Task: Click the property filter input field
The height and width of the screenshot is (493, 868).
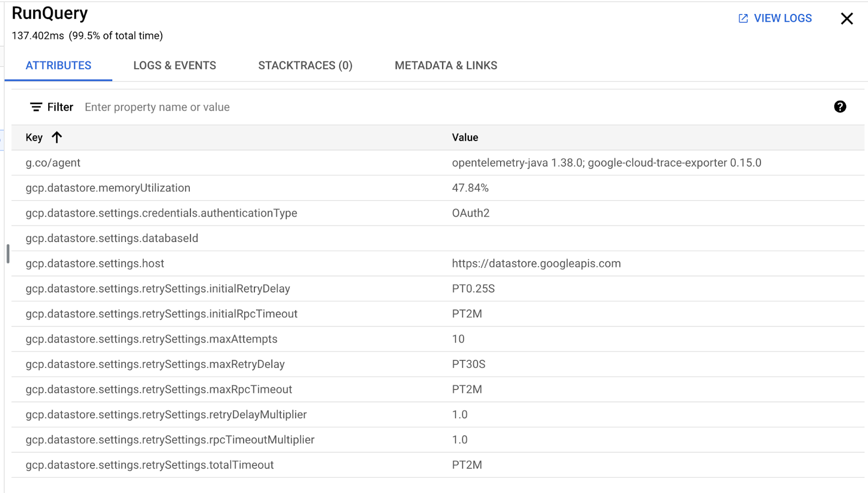Action: click(157, 107)
